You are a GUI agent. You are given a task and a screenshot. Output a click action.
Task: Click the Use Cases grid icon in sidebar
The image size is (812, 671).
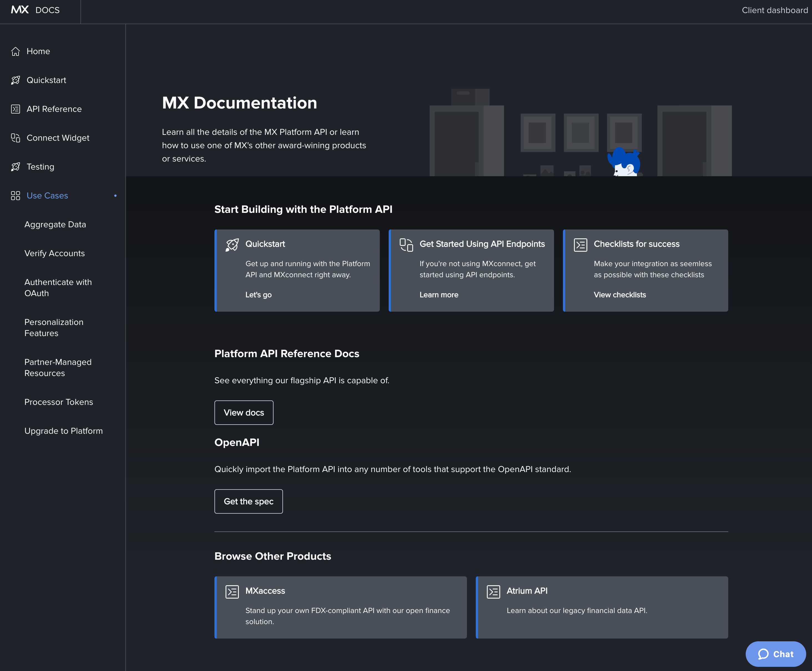[16, 196]
